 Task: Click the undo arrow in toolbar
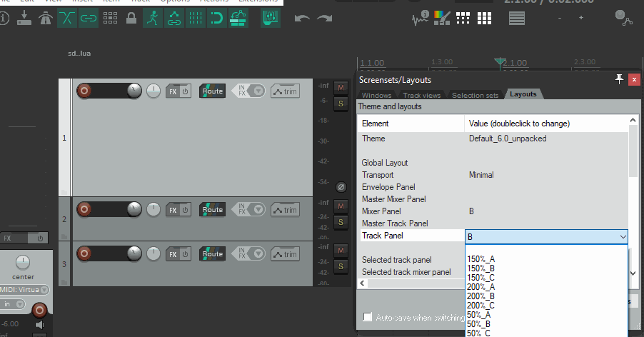(x=302, y=18)
